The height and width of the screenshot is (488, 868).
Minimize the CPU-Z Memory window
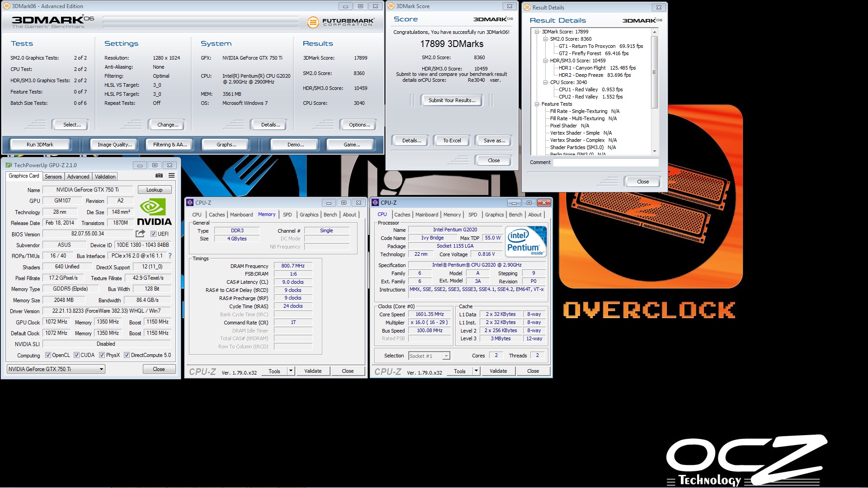click(x=329, y=202)
